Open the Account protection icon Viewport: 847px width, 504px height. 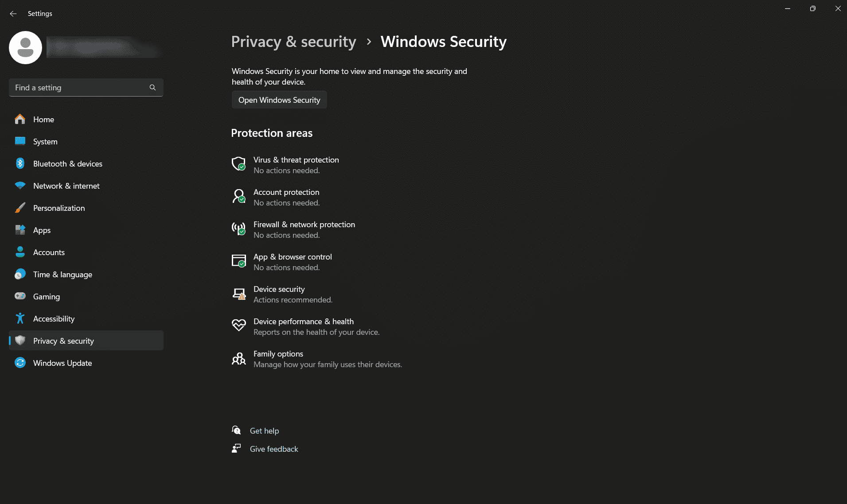point(239,197)
